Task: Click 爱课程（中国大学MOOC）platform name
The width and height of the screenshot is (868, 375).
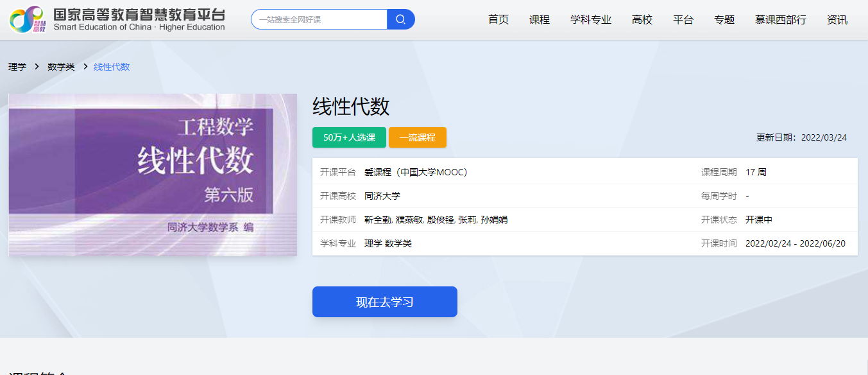Action: tap(416, 172)
